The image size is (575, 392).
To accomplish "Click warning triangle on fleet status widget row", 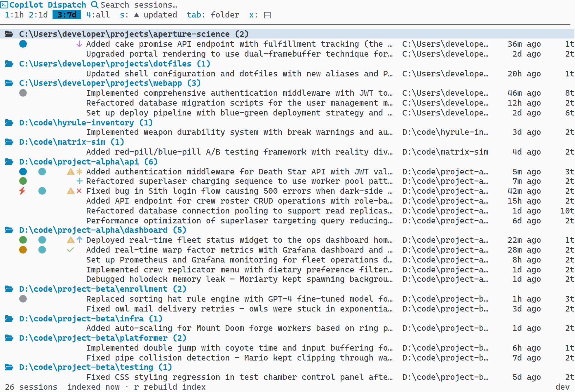I will pyautogui.click(x=71, y=240).
